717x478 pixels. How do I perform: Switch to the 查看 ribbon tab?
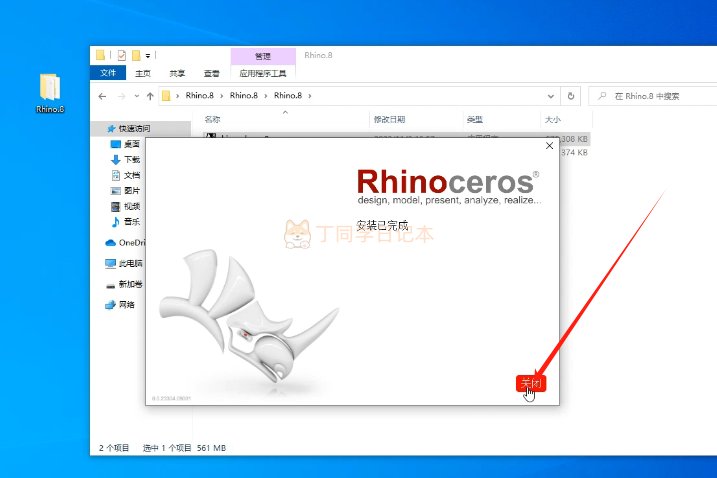(211, 73)
